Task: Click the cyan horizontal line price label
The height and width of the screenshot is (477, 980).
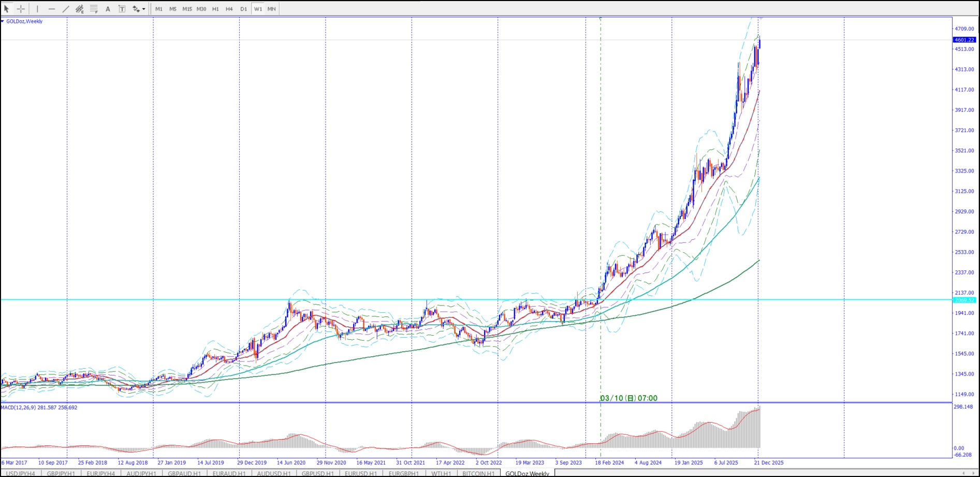Action: pyautogui.click(x=964, y=300)
